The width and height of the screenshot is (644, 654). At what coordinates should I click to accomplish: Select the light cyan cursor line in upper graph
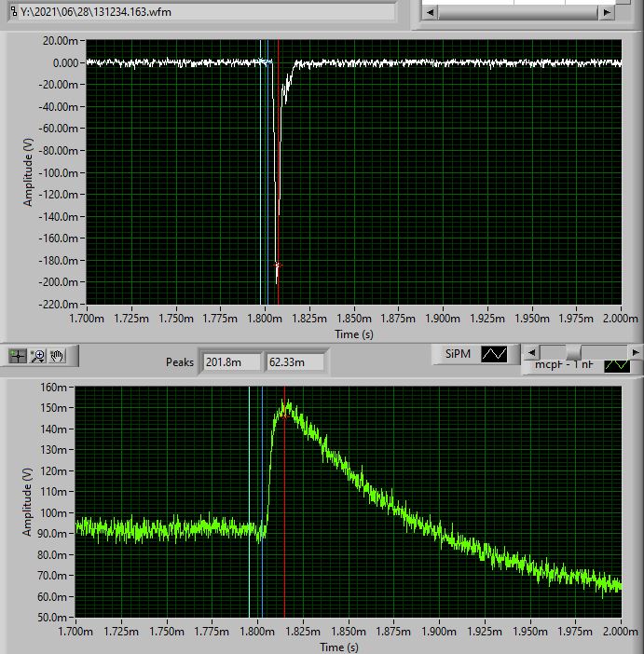[x=260, y=171]
